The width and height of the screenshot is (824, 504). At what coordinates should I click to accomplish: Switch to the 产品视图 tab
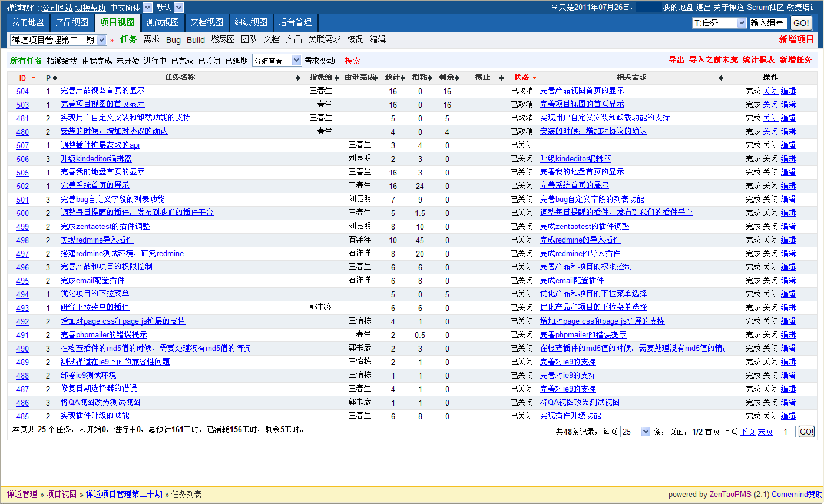coord(72,22)
